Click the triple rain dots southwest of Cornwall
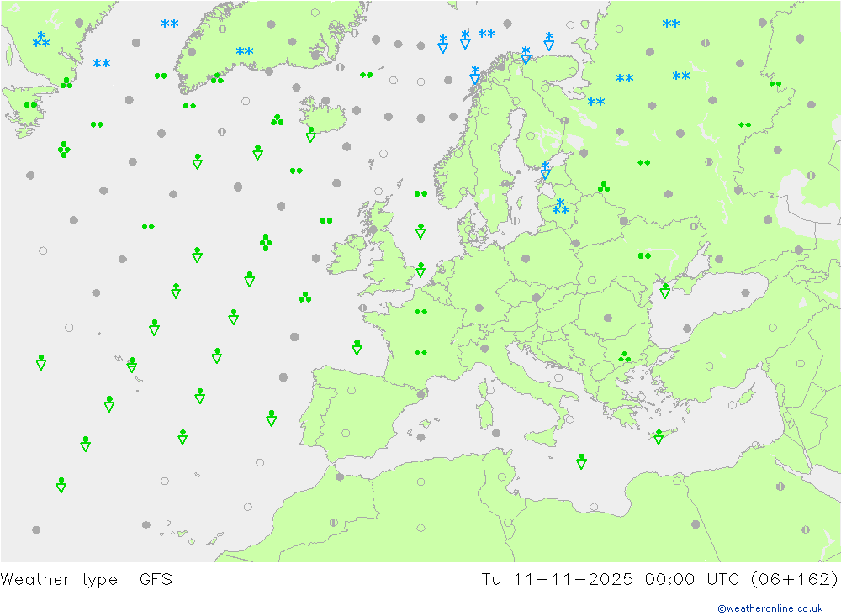 coord(305,297)
